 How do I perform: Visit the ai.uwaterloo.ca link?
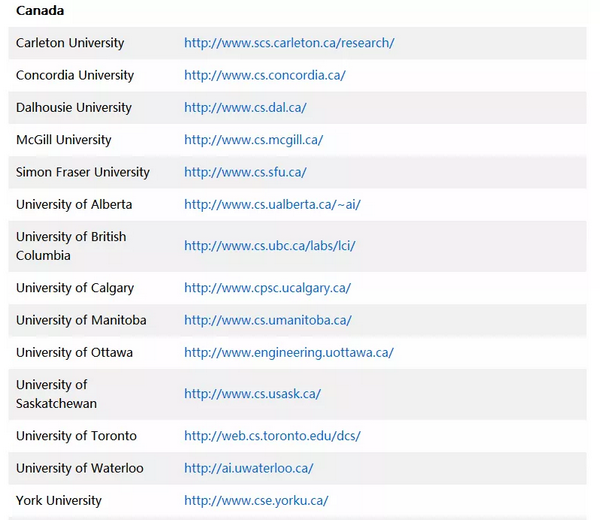click(x=248, y=468)
